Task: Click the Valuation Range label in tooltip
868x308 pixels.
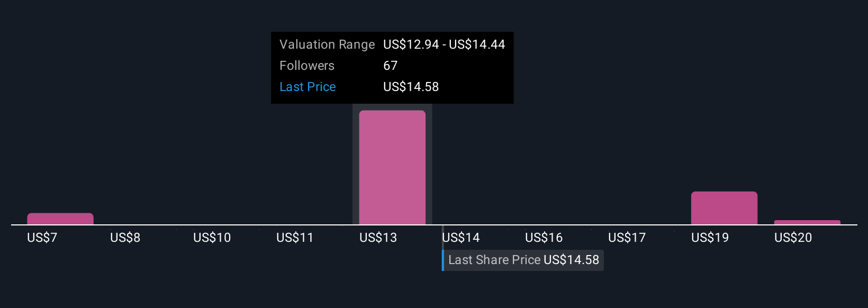Action: tap(327, 44)
